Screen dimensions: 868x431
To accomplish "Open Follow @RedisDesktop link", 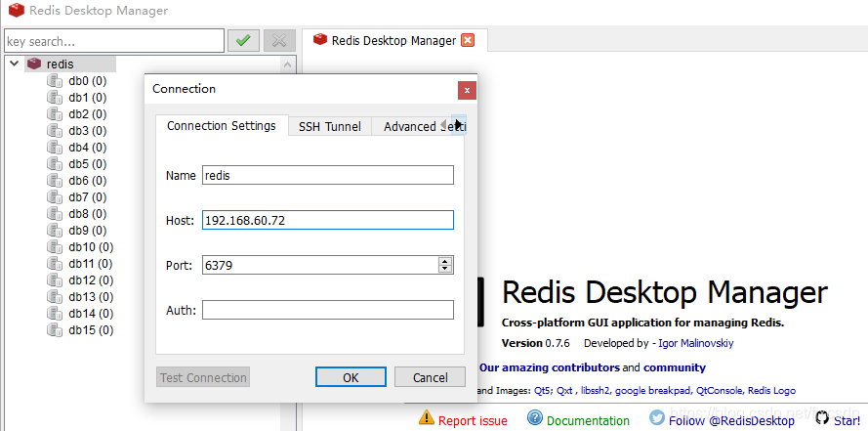I will 731,421.
